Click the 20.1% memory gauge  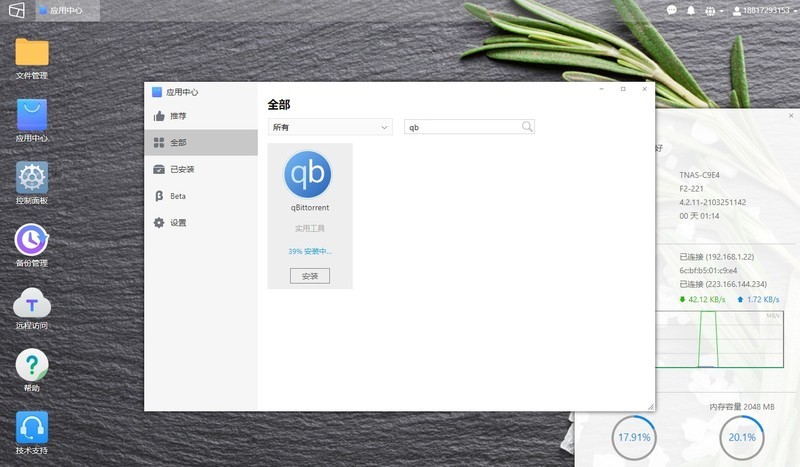pos(741,437)
